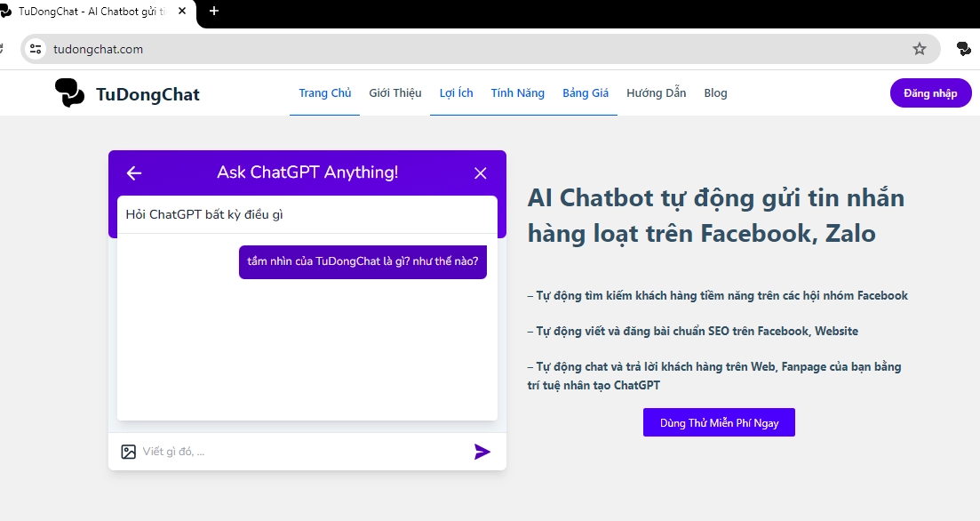Send message with the paper plane icon

click(482, 452)
